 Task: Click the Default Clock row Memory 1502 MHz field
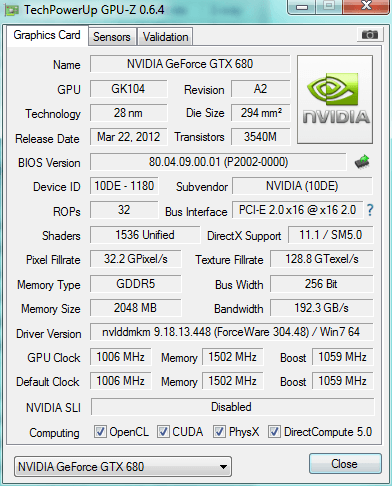[233, 381]
